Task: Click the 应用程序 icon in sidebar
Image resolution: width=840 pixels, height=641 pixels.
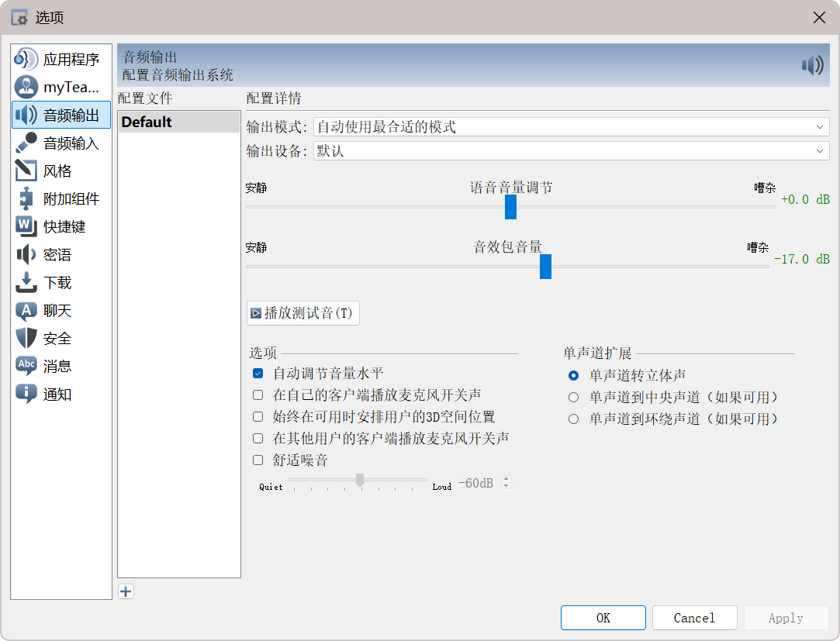Action: (26, 60)
